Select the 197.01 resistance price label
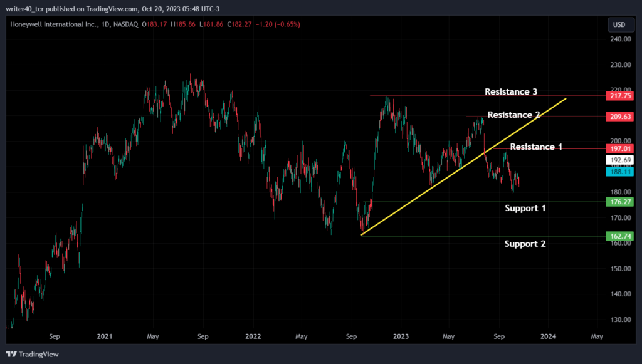 (x=620, y=148)
